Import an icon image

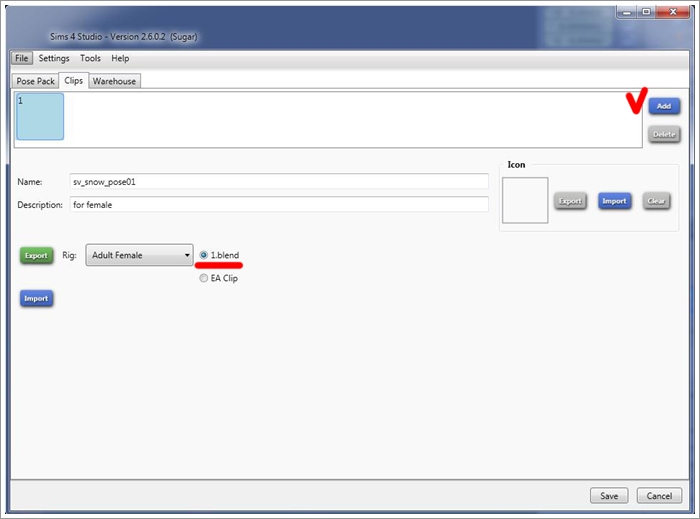tap(614, 201)
